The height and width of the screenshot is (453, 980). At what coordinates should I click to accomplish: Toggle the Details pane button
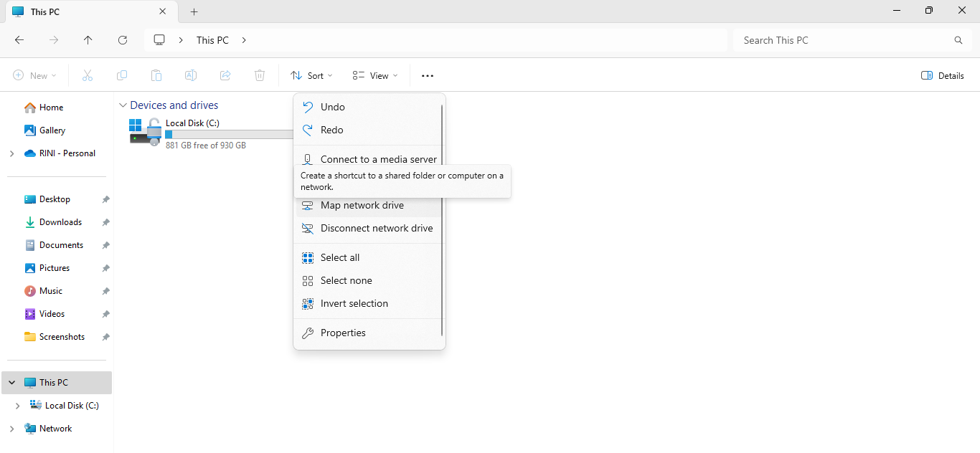point(942,75)
